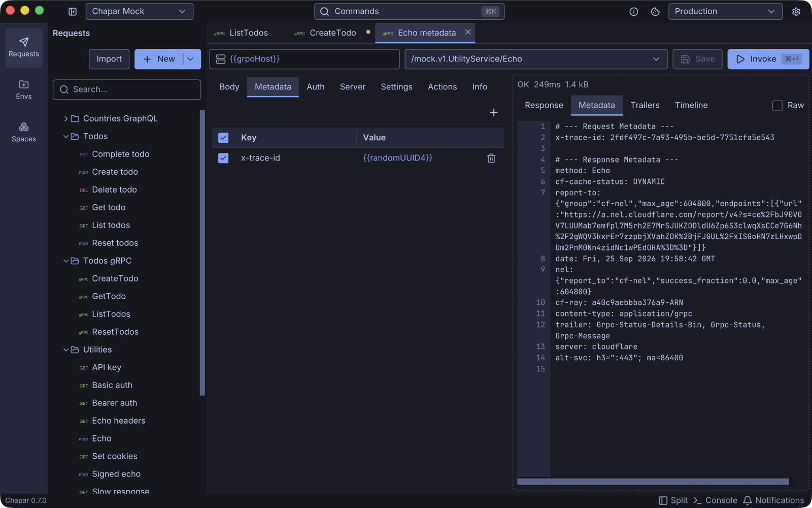This screenshot has width=812, height=508.
Task: Click the server icon in grpcHost field
Action: click(221, 59)
